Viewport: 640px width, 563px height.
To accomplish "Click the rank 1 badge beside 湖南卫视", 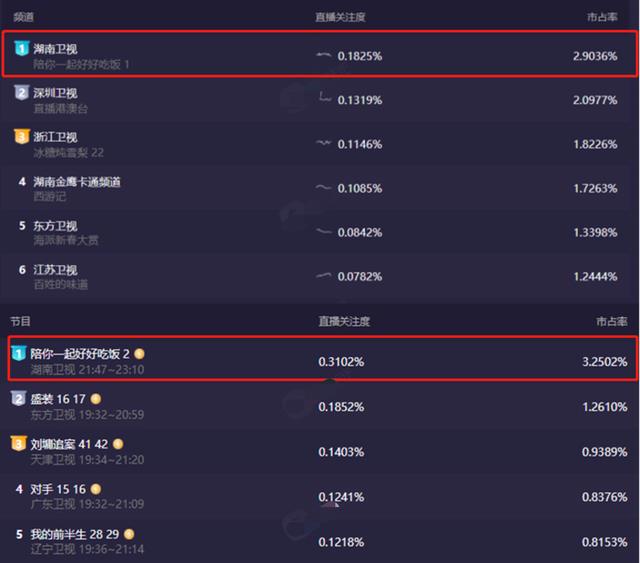I will [22, 48].
